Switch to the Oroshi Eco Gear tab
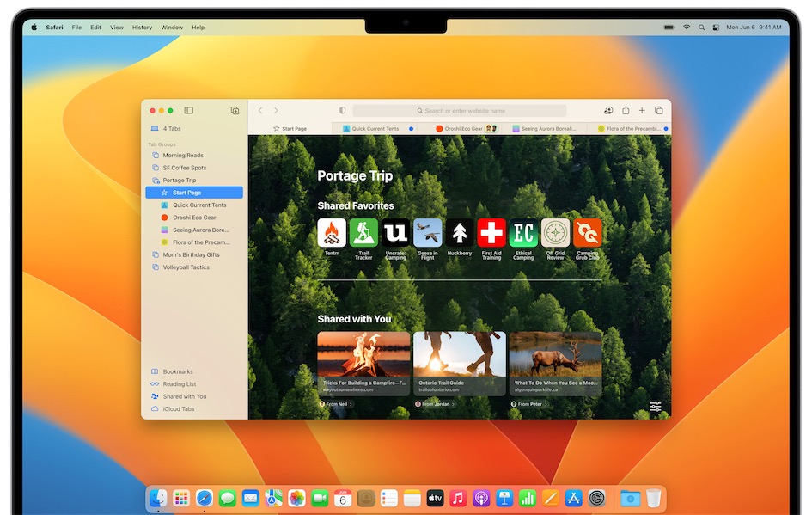 point(461,128)
